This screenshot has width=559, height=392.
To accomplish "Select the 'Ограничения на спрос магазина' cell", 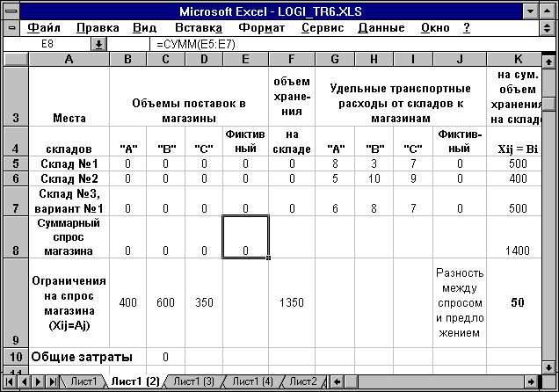I will point(69,303).
